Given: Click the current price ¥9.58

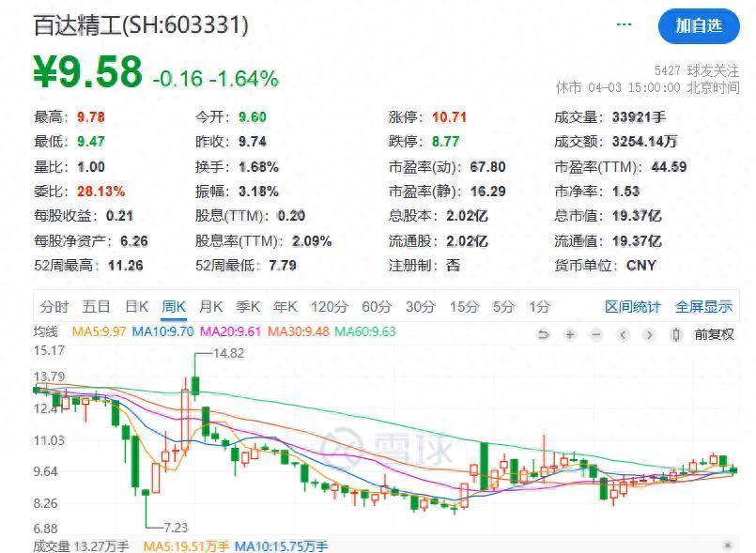Looking at the screenshot, I should (x=87, y=72).
